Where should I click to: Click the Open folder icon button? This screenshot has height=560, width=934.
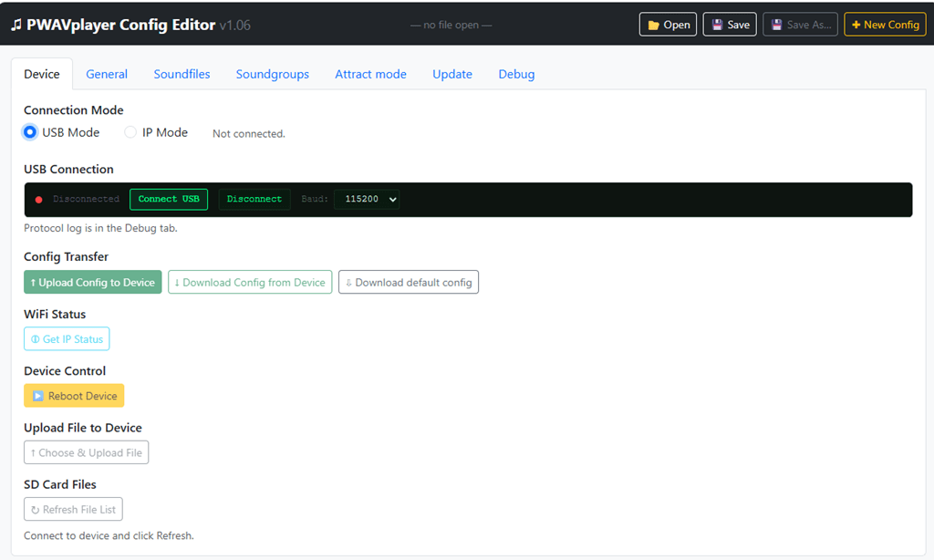tap(668, 25)
